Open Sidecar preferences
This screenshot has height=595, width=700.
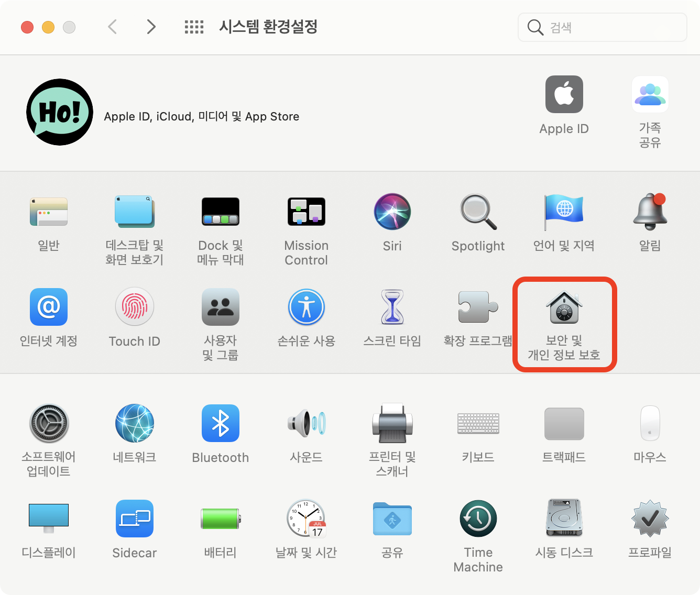[x=135, y=519]
